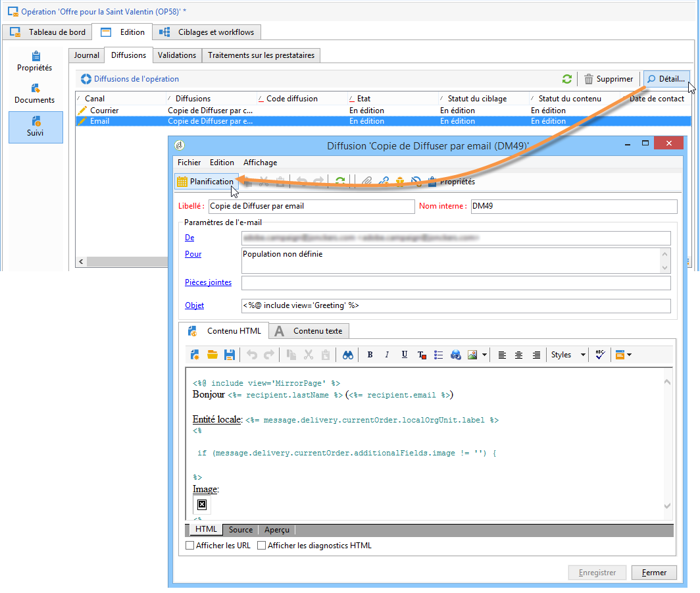Center align text in the editor

(519, 355)
